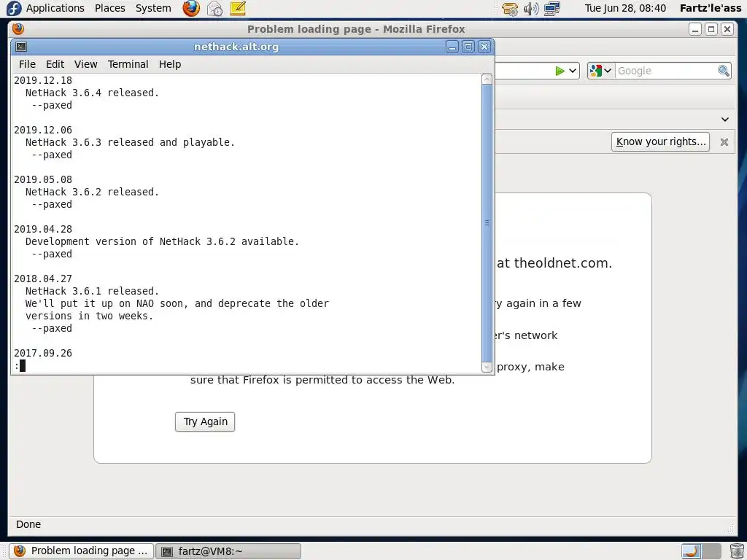This screenshot has height=560, width=747.
Task: Click the theoldnet.com text in error page
Action: 562,262
